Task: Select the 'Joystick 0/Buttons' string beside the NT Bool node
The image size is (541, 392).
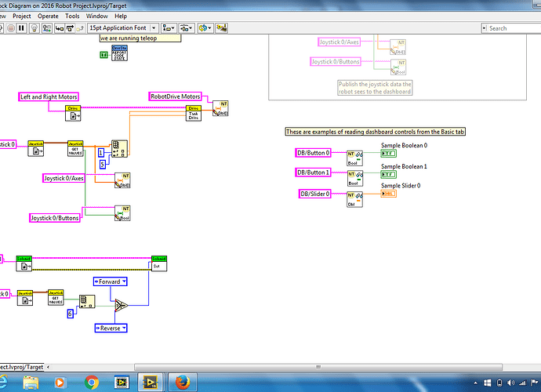Action: pyautogui.click(x=55, y=218)
